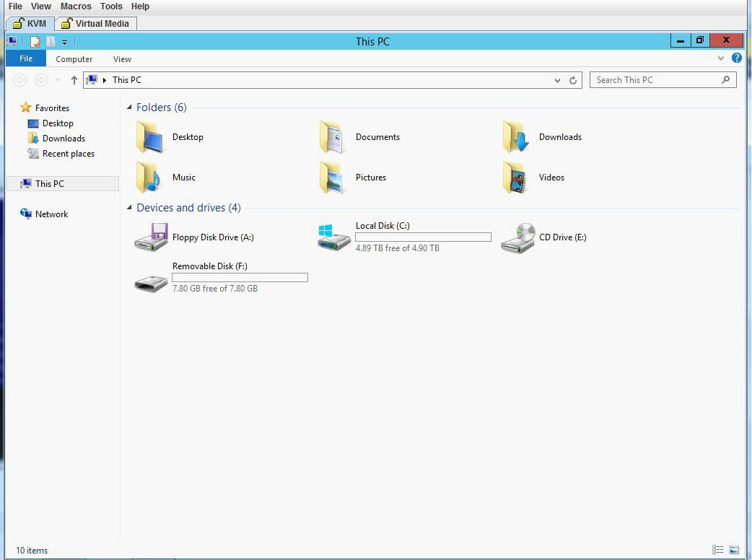Click the address bar showing This PC
The height and width of the screenshot is (560, 752).
(x=333, y=80)
